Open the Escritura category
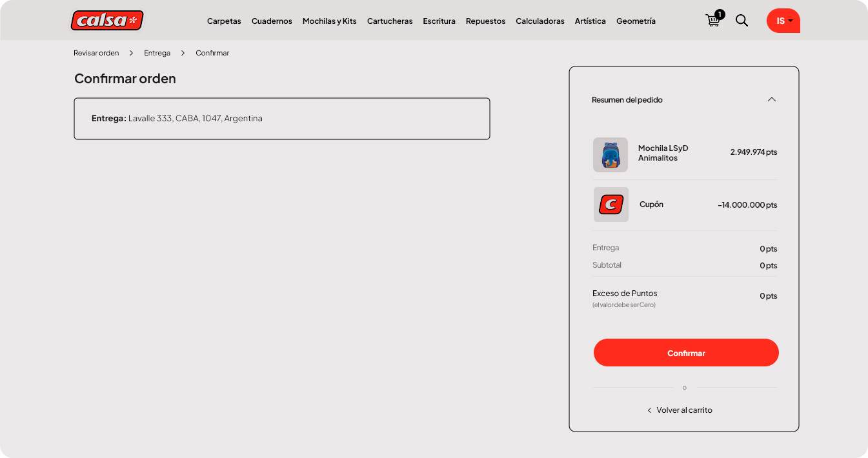Viewport: 868px width, 458px height. (439, 21)
